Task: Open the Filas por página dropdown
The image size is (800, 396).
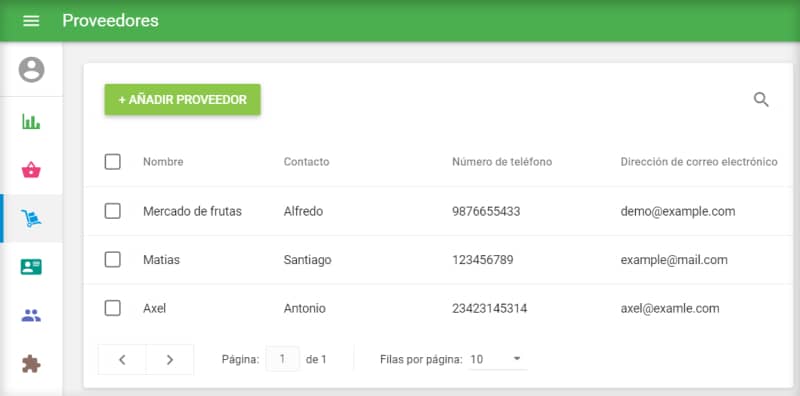Action: (x=498, y=359)
